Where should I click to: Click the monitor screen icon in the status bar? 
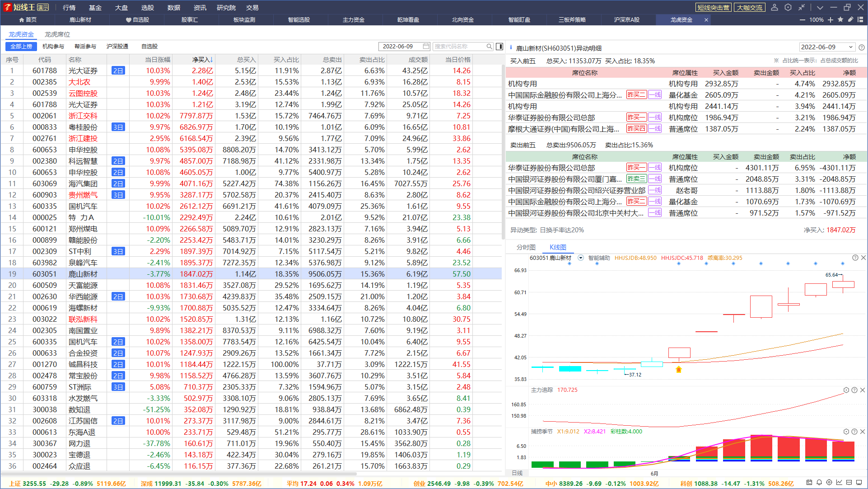click(x=859, y=483)
